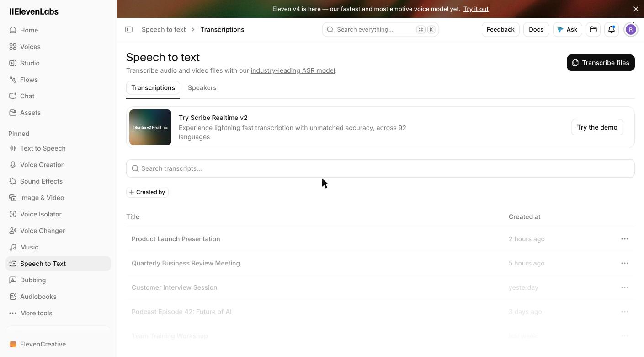The width and height of the screenshot is (644, 357).
Task: Click Try the demo button
Action: [597, 127]
